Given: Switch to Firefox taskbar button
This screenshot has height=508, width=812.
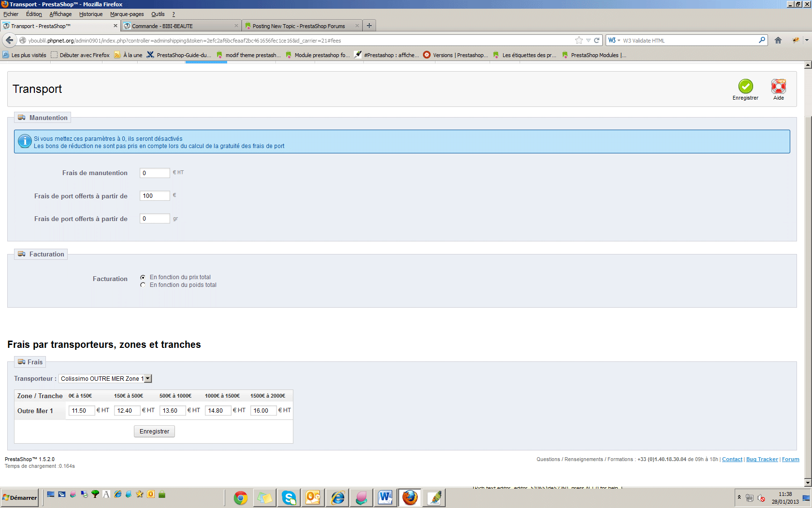Looking at the screenshot, I should [410, 497].
